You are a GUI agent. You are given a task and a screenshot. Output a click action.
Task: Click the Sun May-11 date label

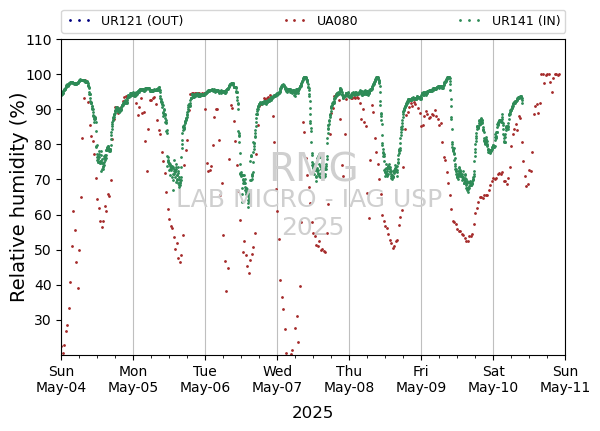point(565,379)
